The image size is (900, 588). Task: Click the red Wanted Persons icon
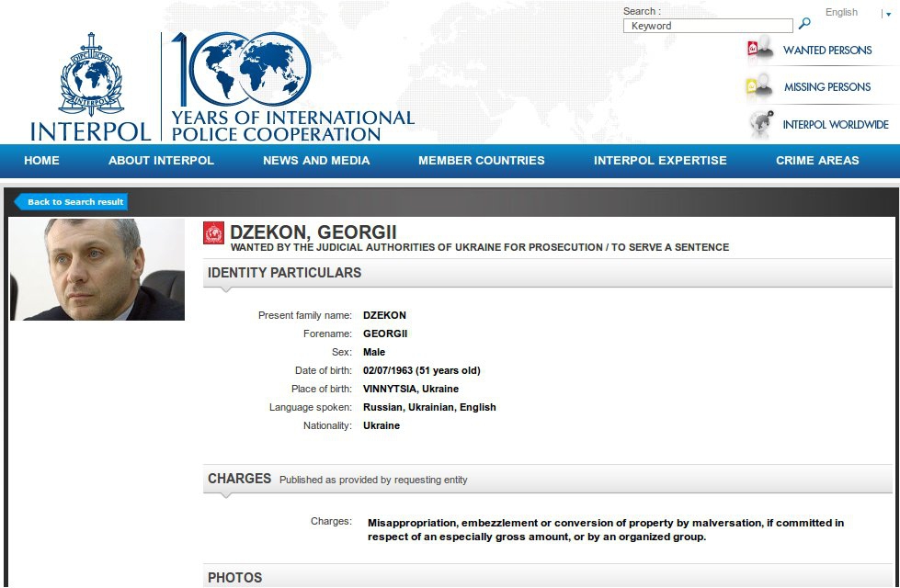760,50
